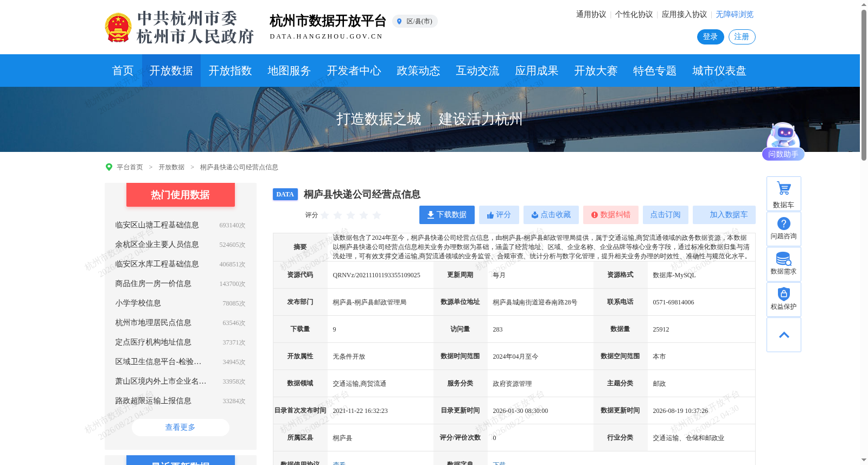Click 点击收藏 favorite button
The image size is (868, 465).
pos(551,215)
